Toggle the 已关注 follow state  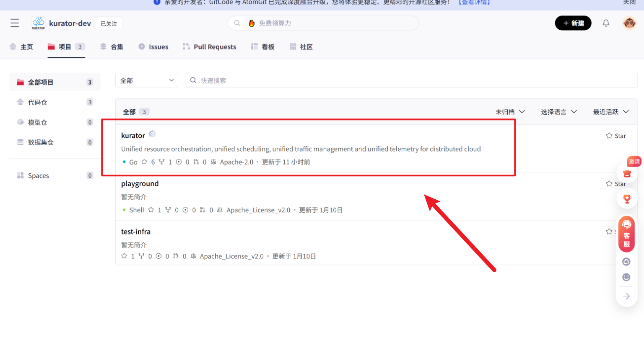pyautogui.click(x=109, y=23)
